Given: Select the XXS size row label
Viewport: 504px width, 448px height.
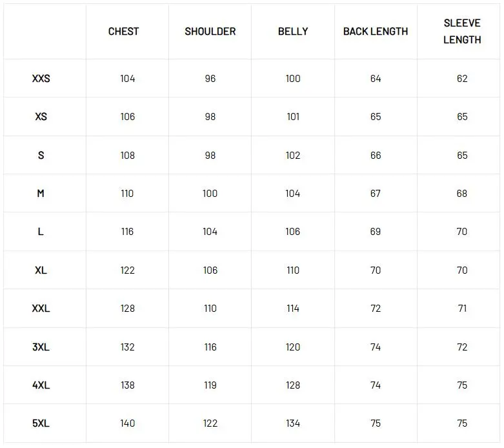Looking at the screenshot, I should [x=41, y=79].
